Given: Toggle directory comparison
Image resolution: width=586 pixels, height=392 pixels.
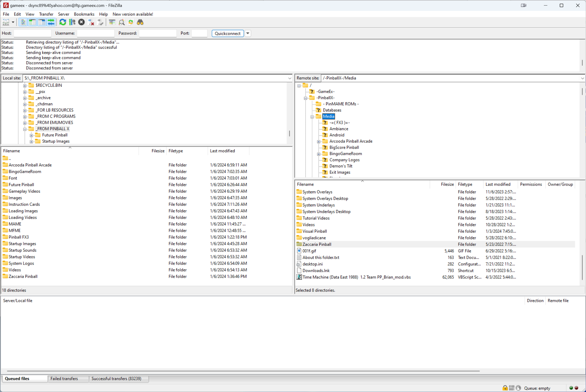Looking at the screenshot, I should pyautogui.click(x=122, y=22).
